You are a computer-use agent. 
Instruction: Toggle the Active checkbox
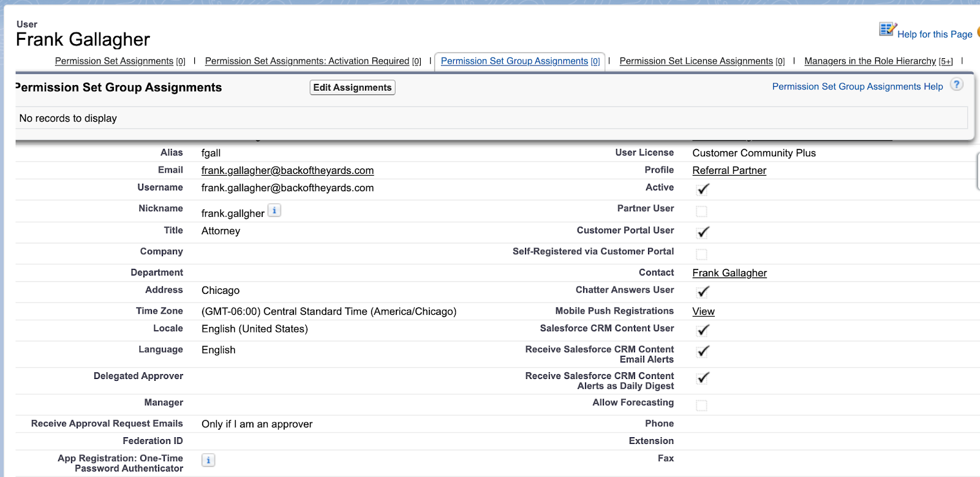pos(703,189)
